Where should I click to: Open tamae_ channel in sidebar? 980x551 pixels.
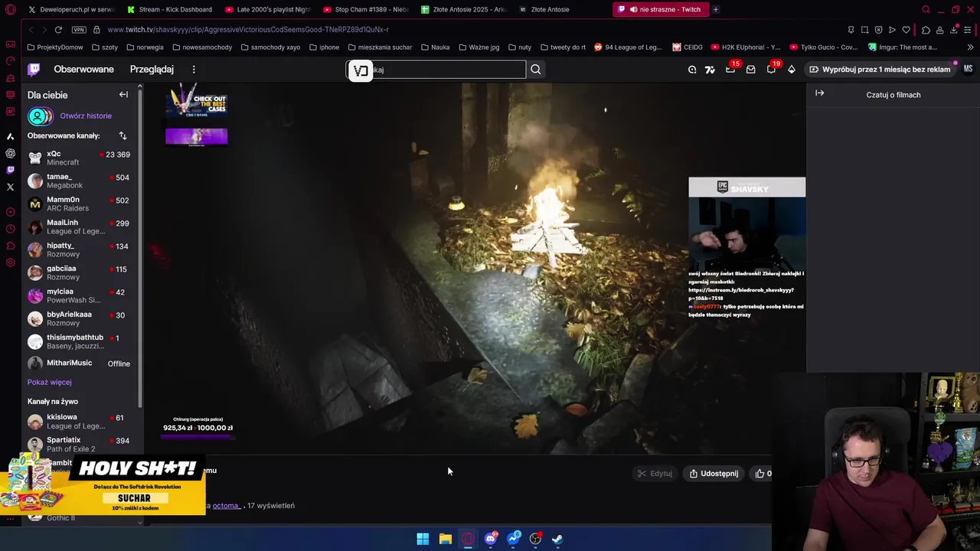pos(79,181)
